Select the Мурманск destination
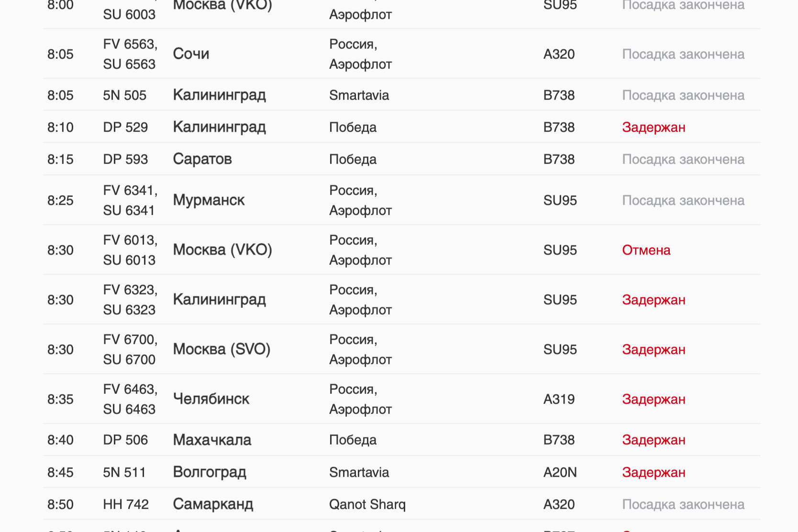The width and height of the screenshot is (798, 532). click(x=209, y=200)
